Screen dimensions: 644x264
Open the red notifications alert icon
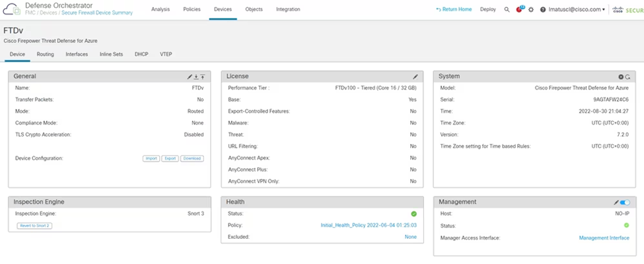point(520,9)
